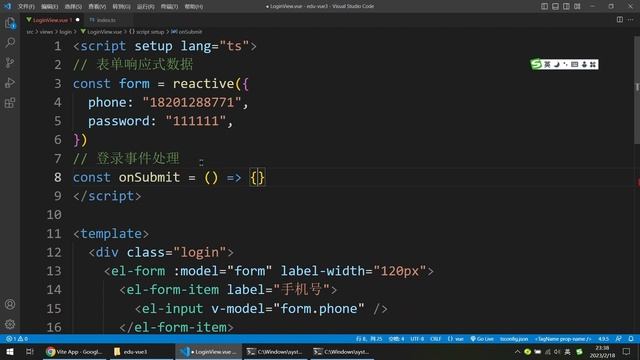Switch to Vite App Chrome taskbar window
640x360 pixels.
click(x=75, y=351)
